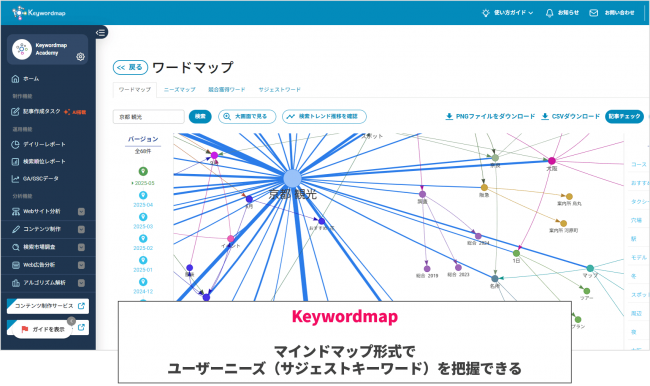Viewport: 650px width, 386px height.
Task: Click the コンテンツ制作 pencil icon
Action: pos(15,229)
